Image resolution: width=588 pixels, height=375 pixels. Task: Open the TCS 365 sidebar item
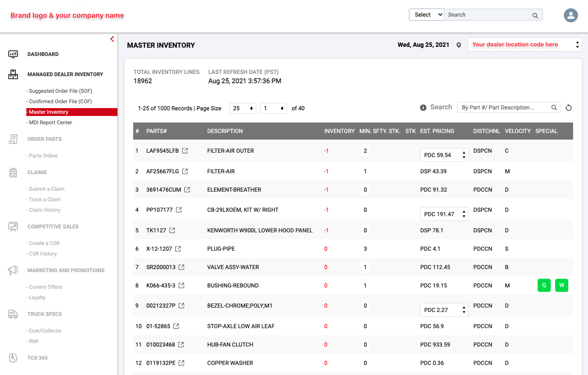[38, 358]
